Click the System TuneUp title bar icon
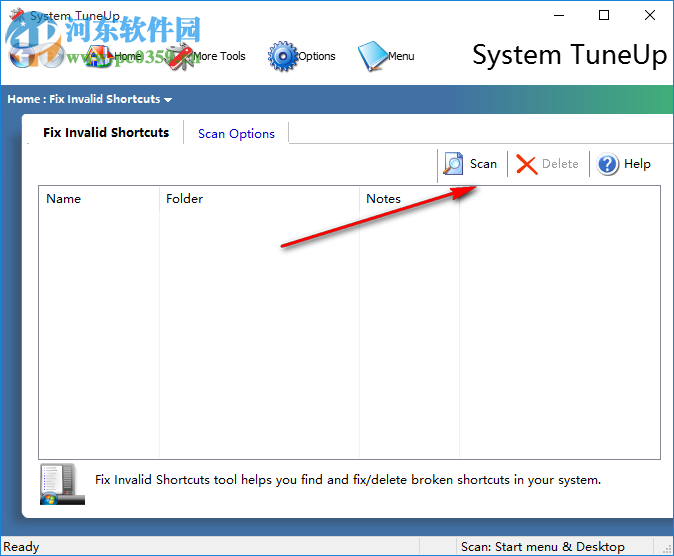The image size is (674, 556). (x=17, y=15)
